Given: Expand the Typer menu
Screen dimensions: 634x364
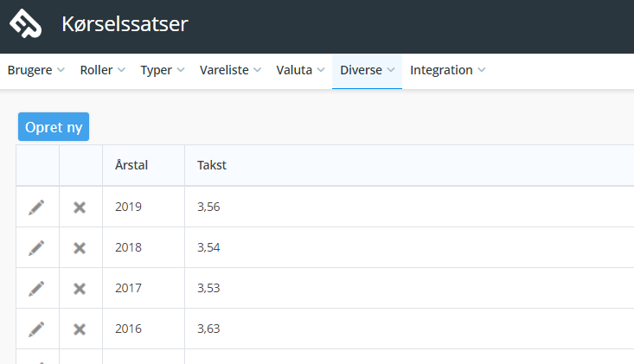Looking at the screenshot, I should 162,70.
